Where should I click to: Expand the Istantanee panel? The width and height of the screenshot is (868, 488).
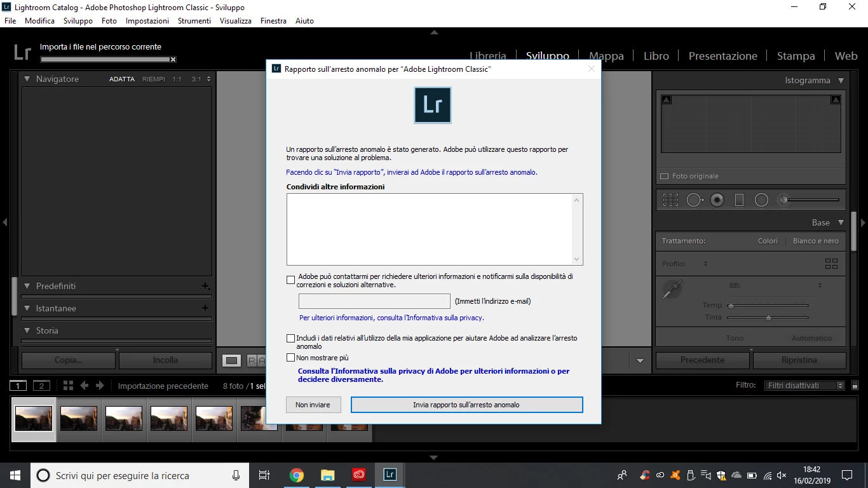(x=27, y=308)
